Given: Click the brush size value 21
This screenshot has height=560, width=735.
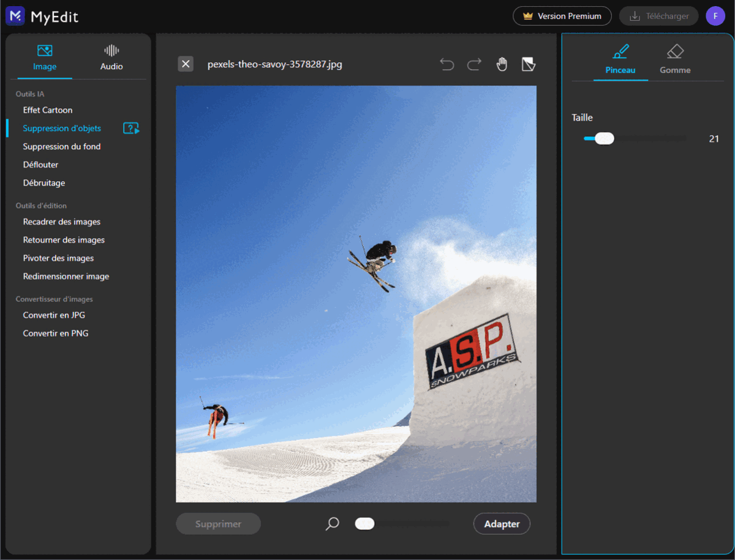Looking at the screenshot, I should coord(714,139).
